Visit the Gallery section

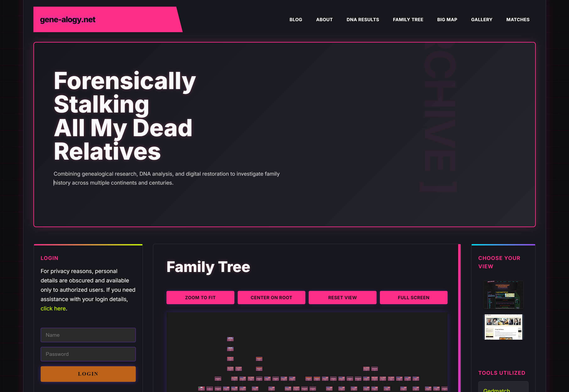[x=481, y=19]
